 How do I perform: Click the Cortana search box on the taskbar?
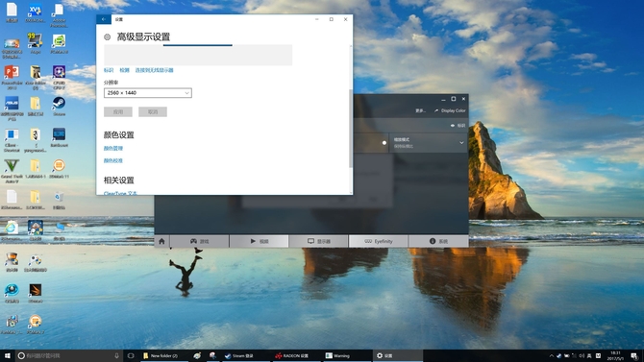click(x=69, y=355)
